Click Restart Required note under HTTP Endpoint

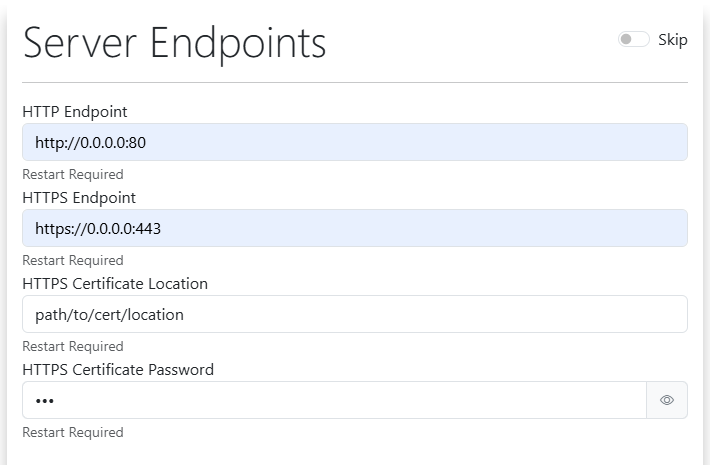click(73, 175)
